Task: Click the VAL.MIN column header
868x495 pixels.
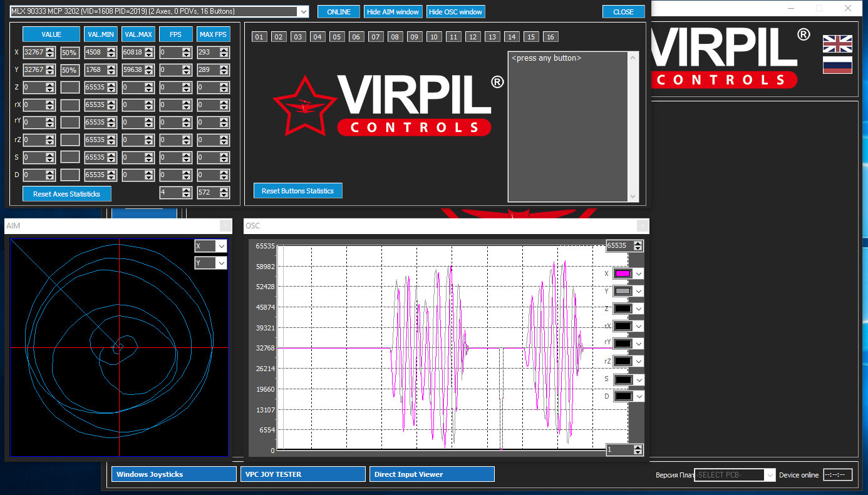Action: coord(101,34)
